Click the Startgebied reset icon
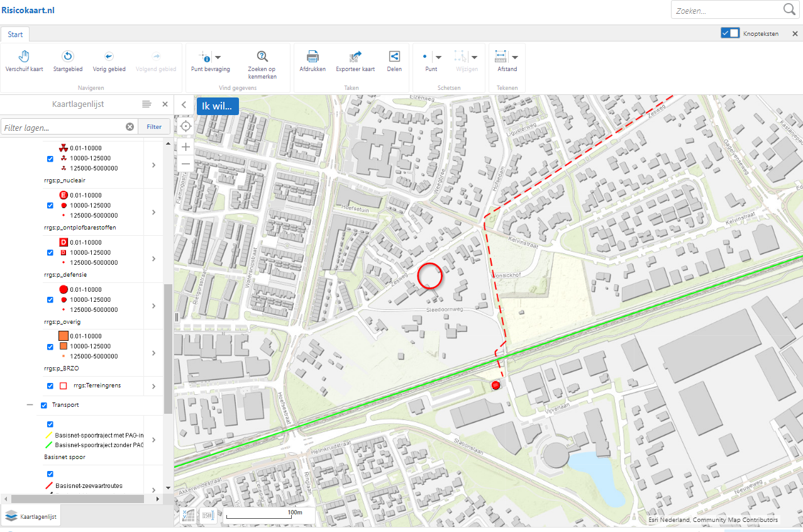803x532 pixels. coord(68,57)
